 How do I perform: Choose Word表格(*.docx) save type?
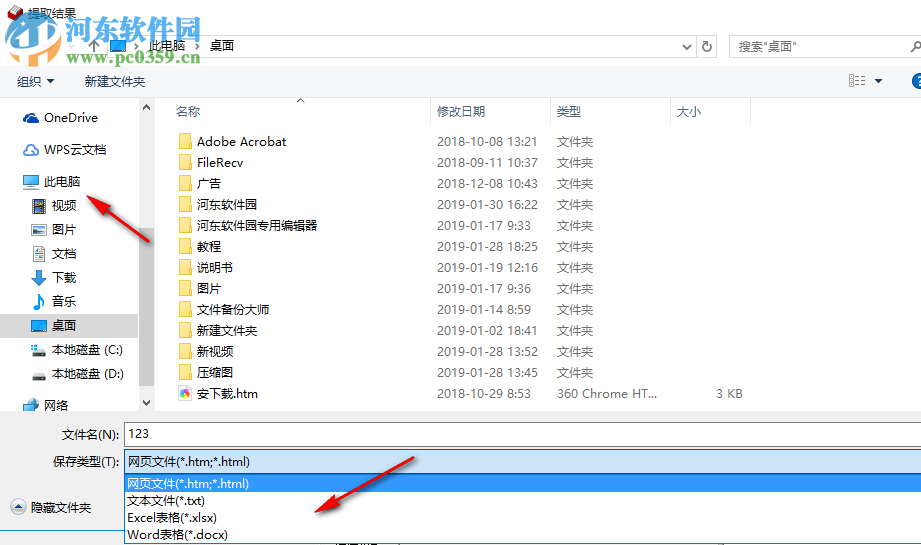click(523, 534)
